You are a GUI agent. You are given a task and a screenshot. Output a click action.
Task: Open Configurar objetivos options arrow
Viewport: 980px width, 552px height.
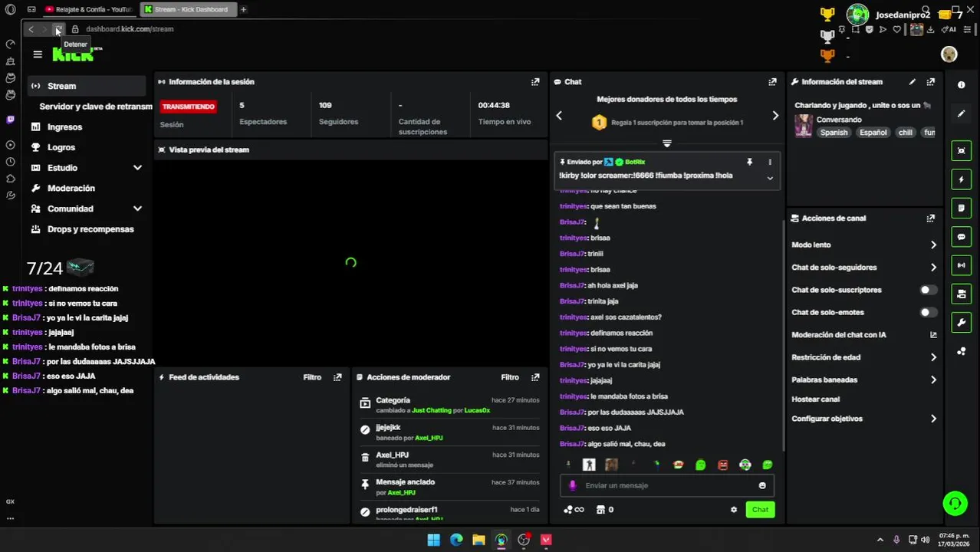point(933,419)
